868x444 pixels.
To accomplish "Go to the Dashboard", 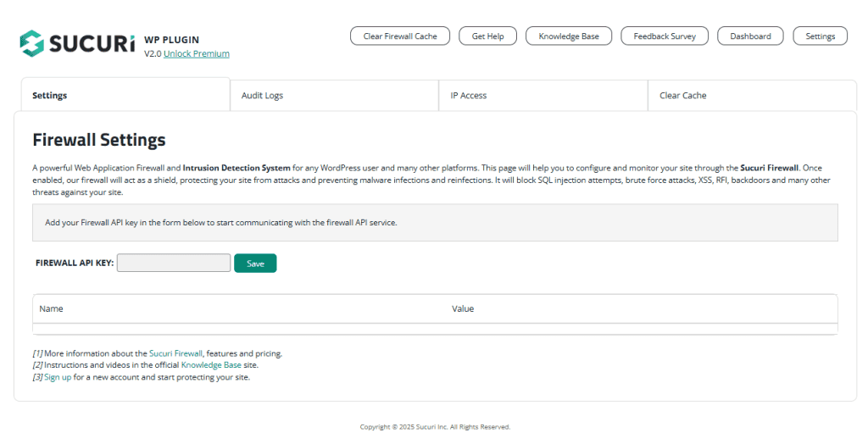I will (x=750, y=36).
